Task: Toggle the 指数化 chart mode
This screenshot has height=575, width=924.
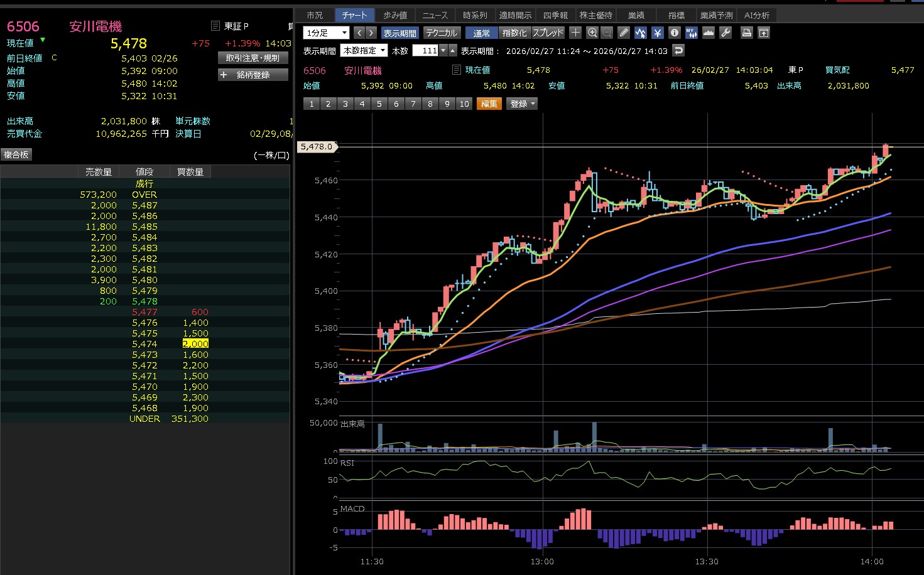Action: point(514,33)
